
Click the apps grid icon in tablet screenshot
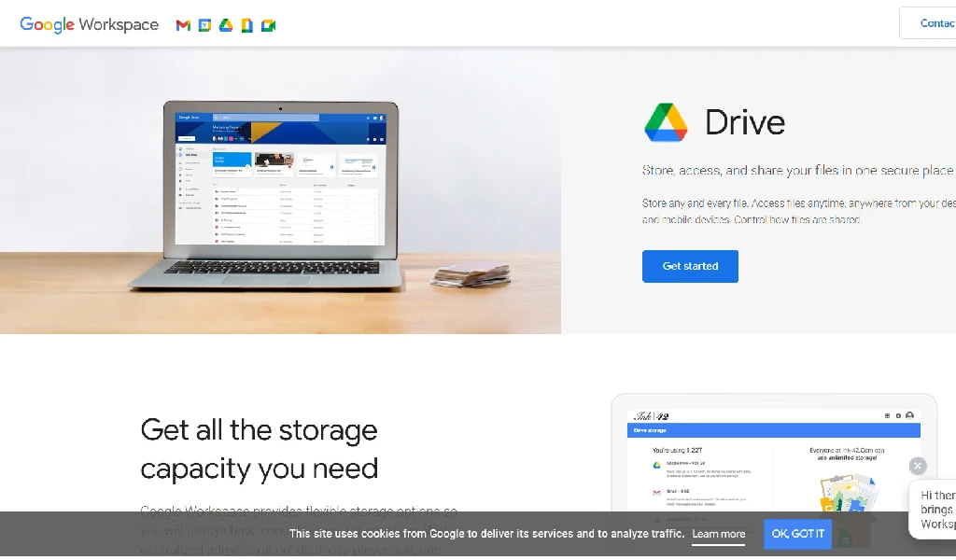887,415
